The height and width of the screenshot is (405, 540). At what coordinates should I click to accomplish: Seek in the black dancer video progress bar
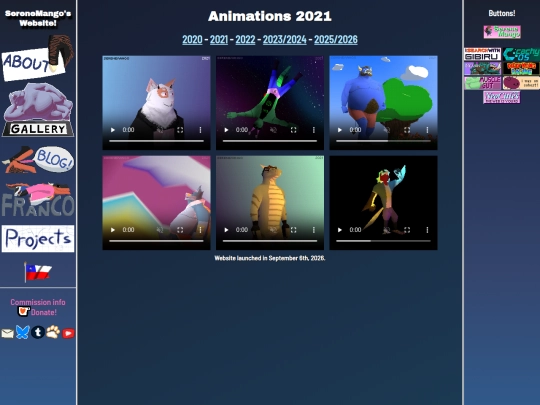(383, 241)
